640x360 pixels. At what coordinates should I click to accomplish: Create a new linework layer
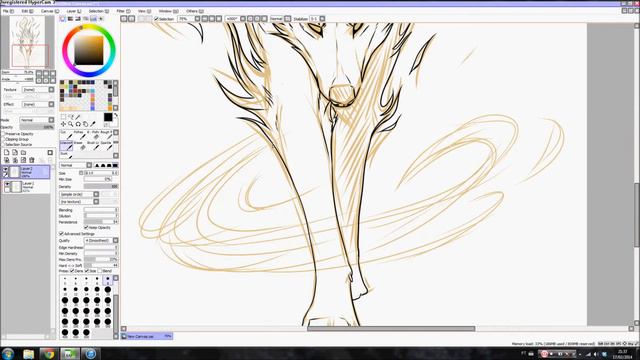(x=15, y=152)
